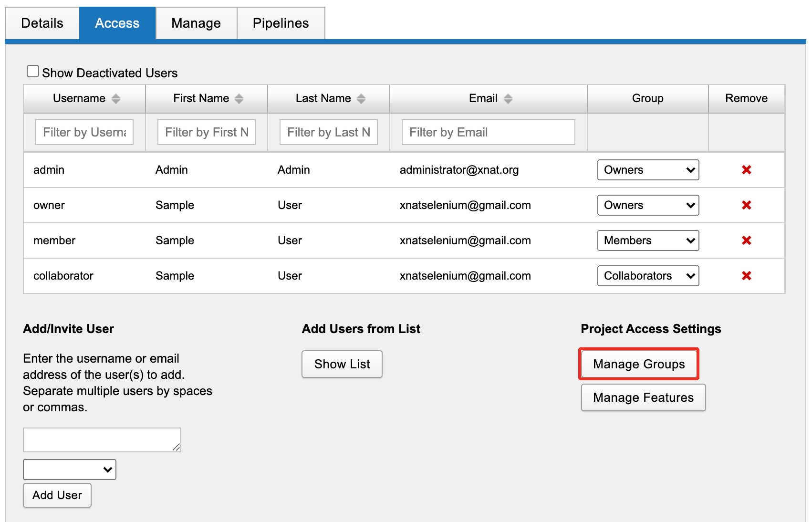
Task: Enable Show Deactivated Users
Action: [32, 70]
